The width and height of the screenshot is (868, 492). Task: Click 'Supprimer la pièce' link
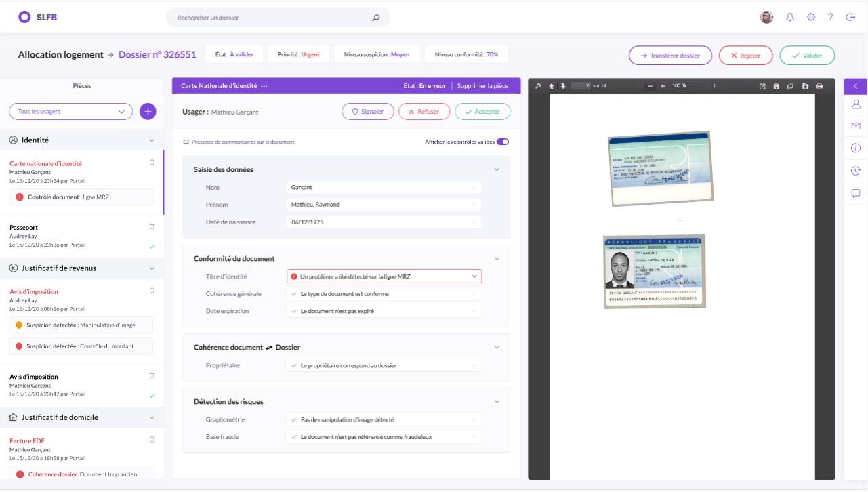click(x=482, y=86)
